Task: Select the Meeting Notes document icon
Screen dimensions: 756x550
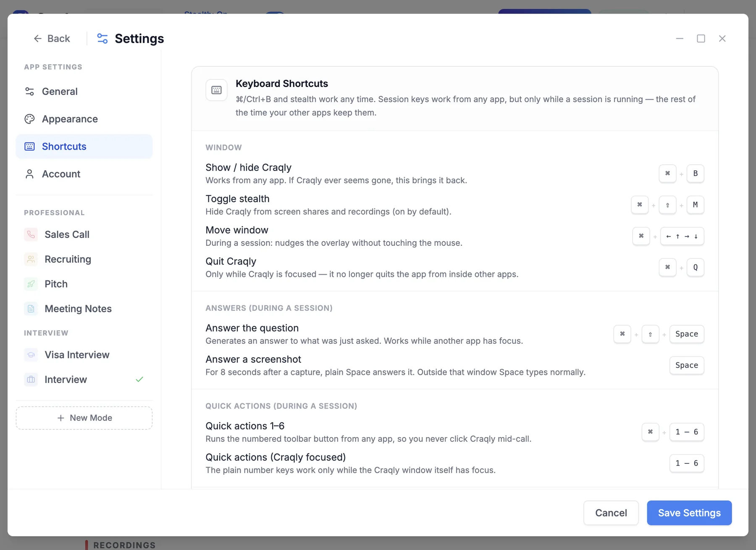Action: pyautogui.click(x=31, y=309)
